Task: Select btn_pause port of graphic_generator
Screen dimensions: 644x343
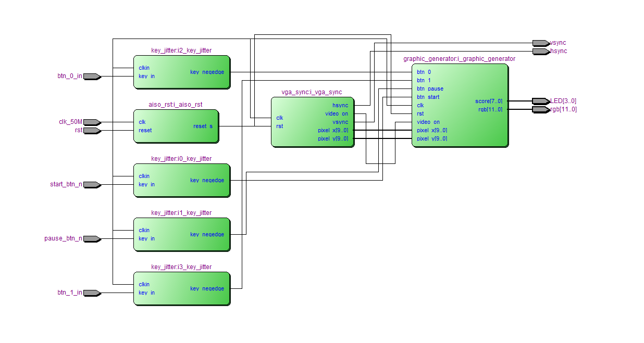Action: click(430, 88)
